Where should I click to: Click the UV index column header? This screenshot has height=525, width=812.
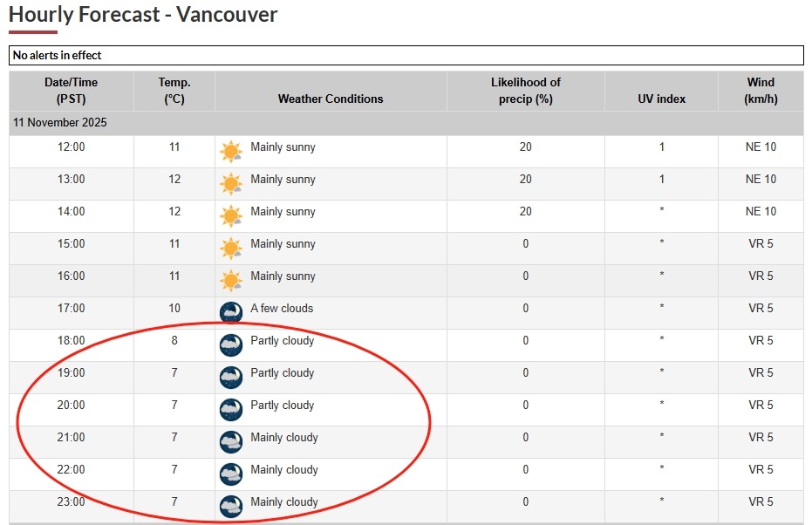coord(662,99)
